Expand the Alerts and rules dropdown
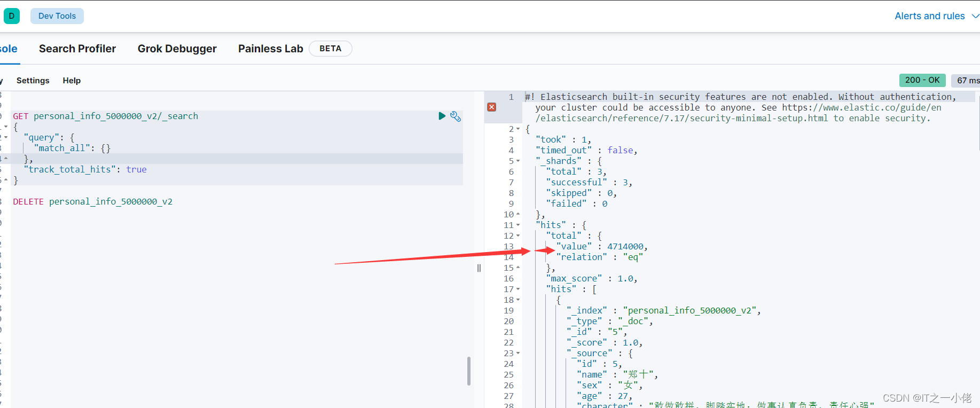 [936, 16]
